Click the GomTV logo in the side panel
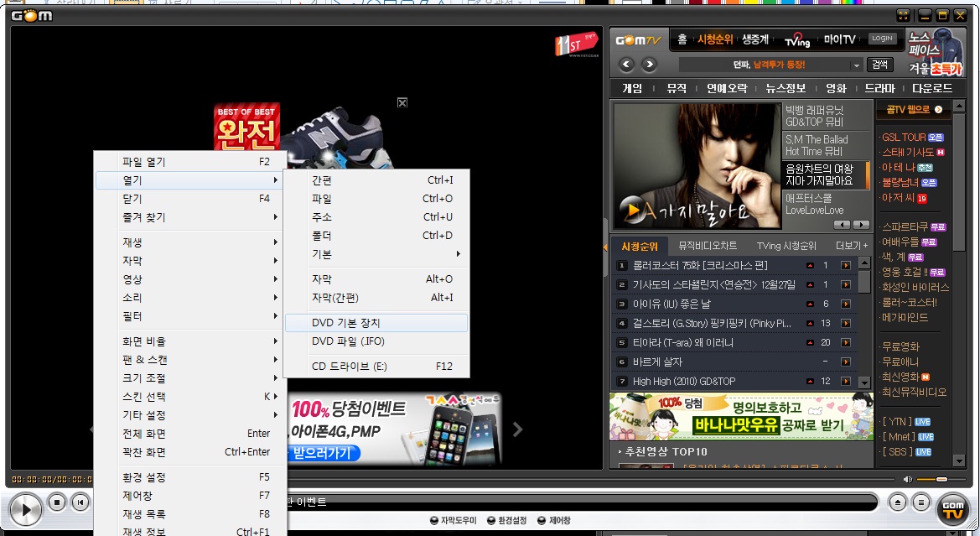Screen dimensions: 980x536 point(638,40)
